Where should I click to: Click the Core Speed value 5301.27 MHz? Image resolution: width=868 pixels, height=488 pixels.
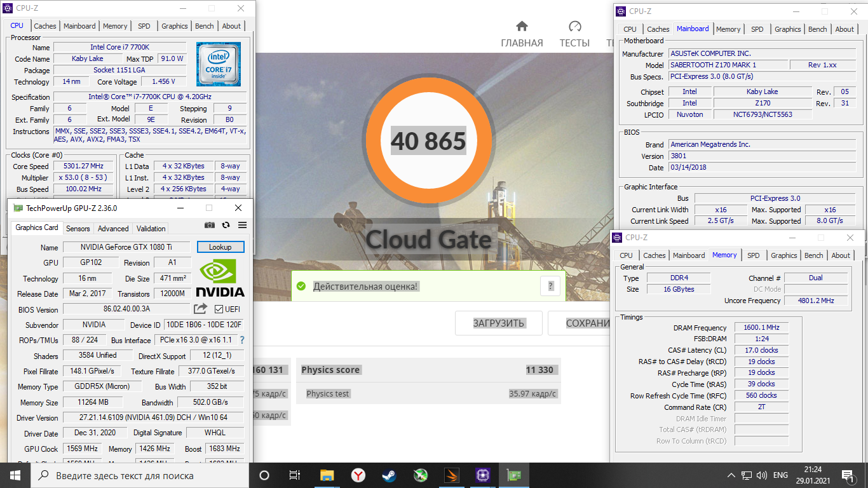83,166
